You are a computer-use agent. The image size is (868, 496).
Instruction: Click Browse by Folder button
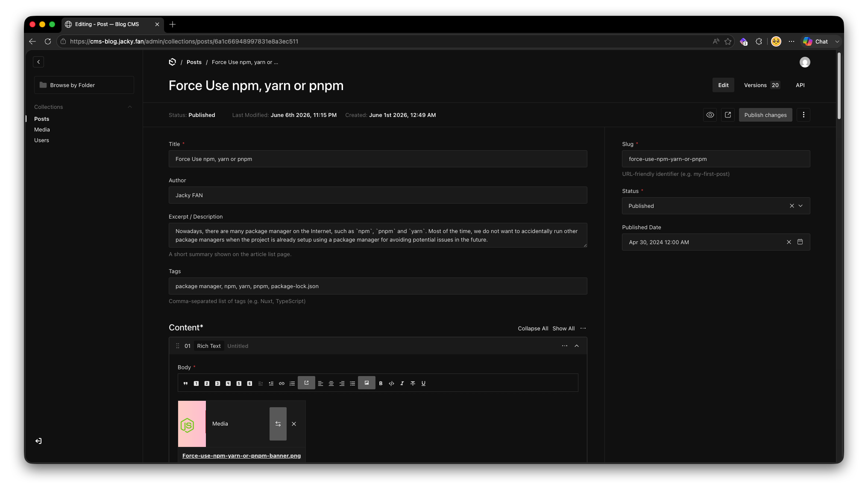[x=84, y=85]
